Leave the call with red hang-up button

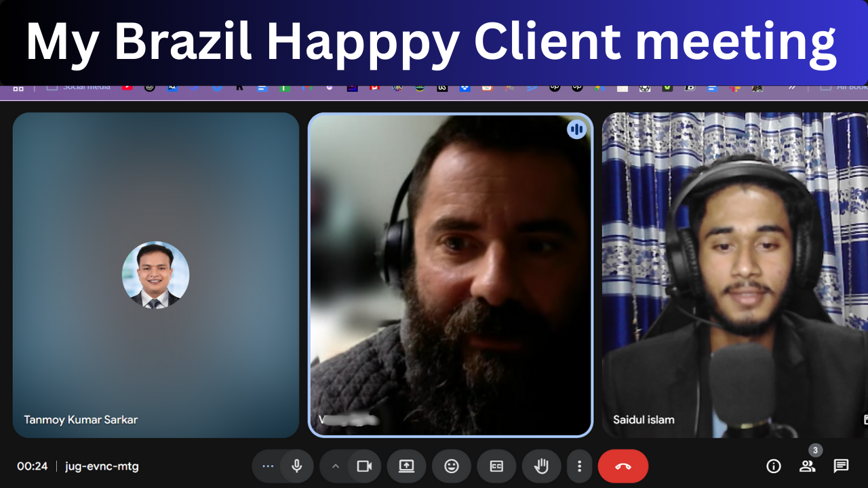(623, 466)
